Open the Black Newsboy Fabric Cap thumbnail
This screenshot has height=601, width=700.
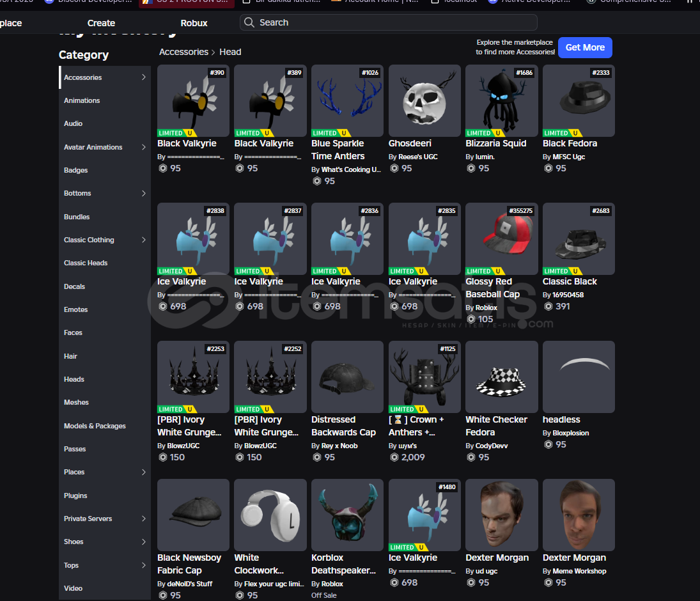pos(193,515)
